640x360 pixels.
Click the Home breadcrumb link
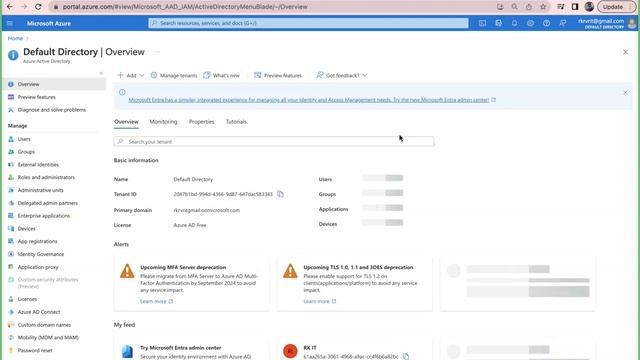pos(15,38)
